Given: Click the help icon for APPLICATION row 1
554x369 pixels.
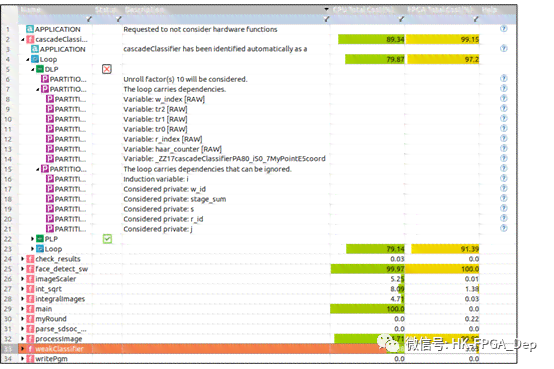Looking at the screenshot, I should [x=503, y=29].
